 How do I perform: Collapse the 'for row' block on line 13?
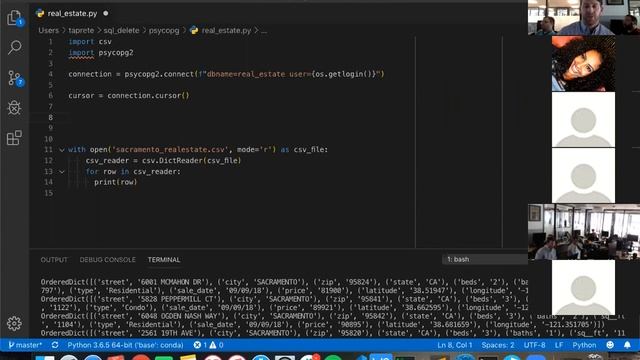click(62, 171)
